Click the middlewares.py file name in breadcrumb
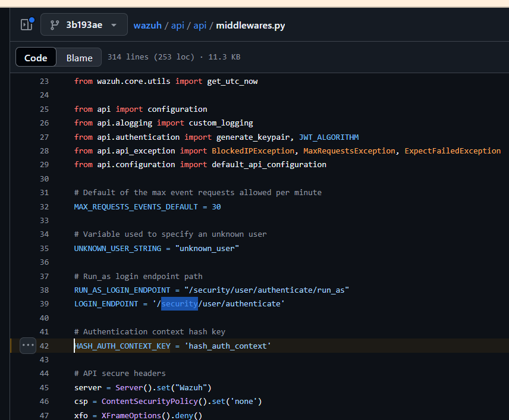 point(250,26)
